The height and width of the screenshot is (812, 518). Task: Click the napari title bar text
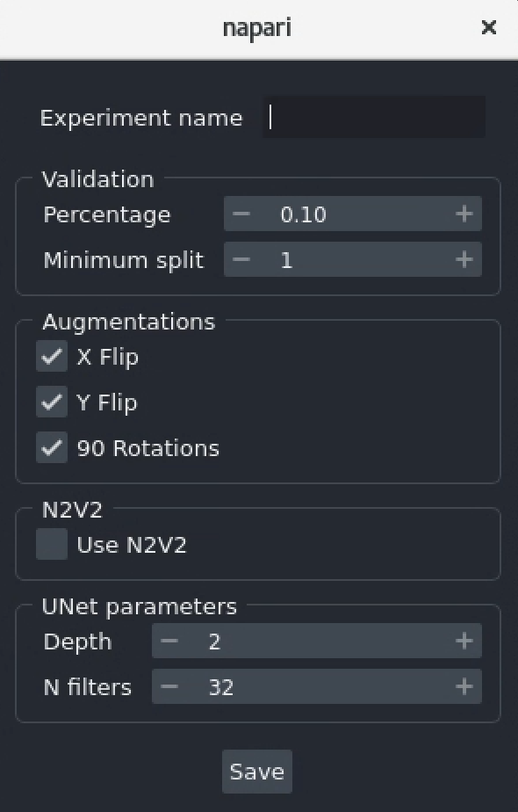(257, 27)
